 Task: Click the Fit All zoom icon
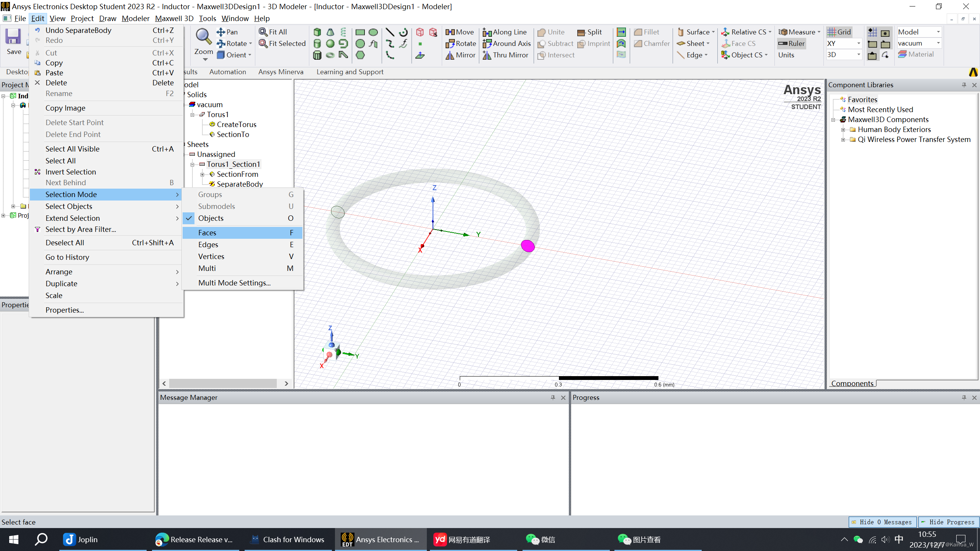pos(263,32)
